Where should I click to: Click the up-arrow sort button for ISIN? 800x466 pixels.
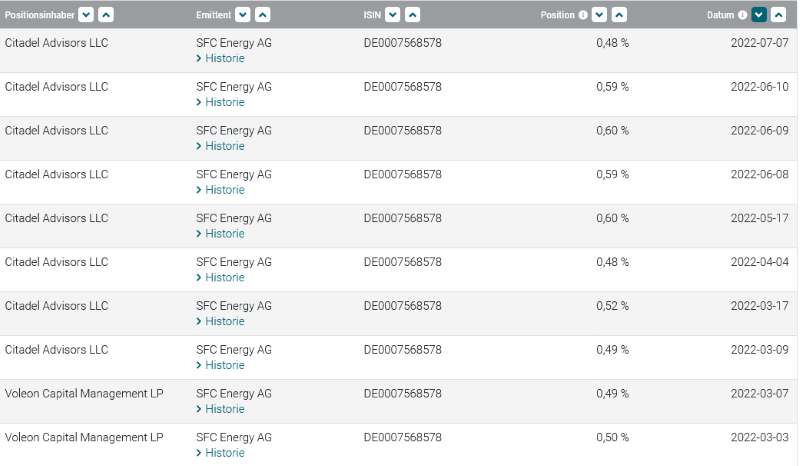412,14
